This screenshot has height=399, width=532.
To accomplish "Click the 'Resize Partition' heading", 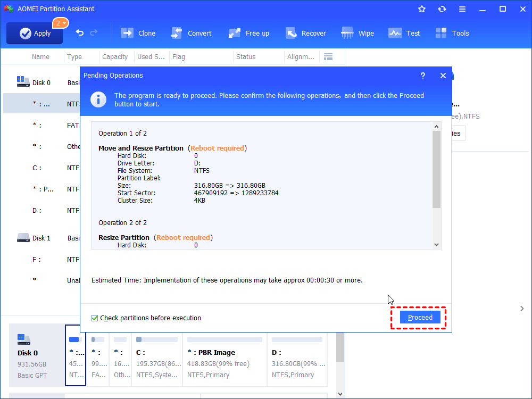I will [124, 237].
